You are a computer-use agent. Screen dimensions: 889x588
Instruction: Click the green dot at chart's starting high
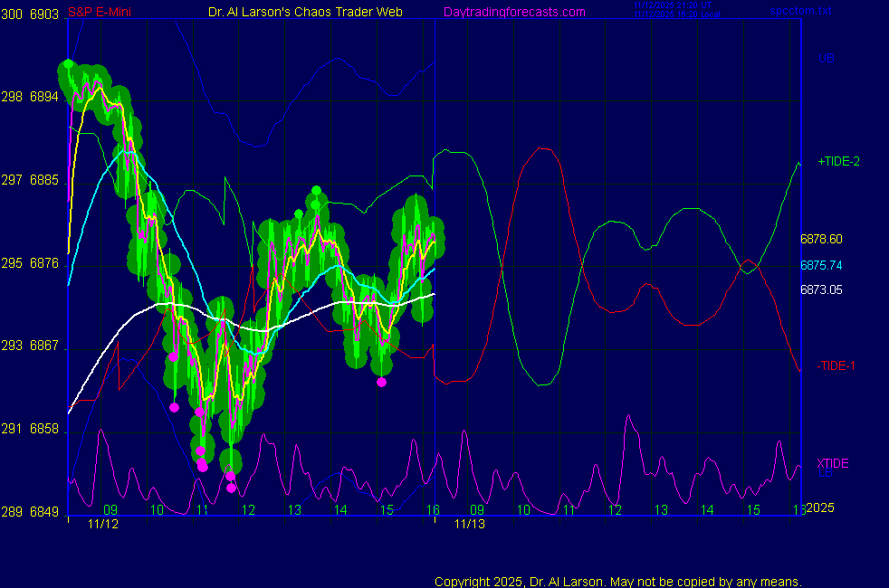(67, 64)
